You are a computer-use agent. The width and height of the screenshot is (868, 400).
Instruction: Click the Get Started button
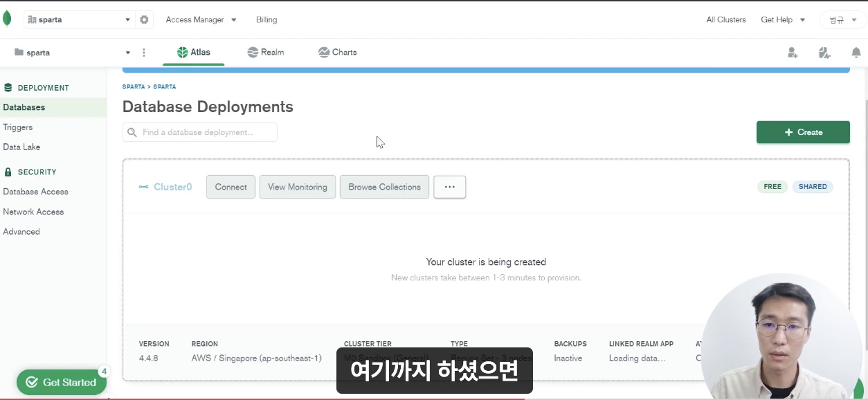(62, 382)
